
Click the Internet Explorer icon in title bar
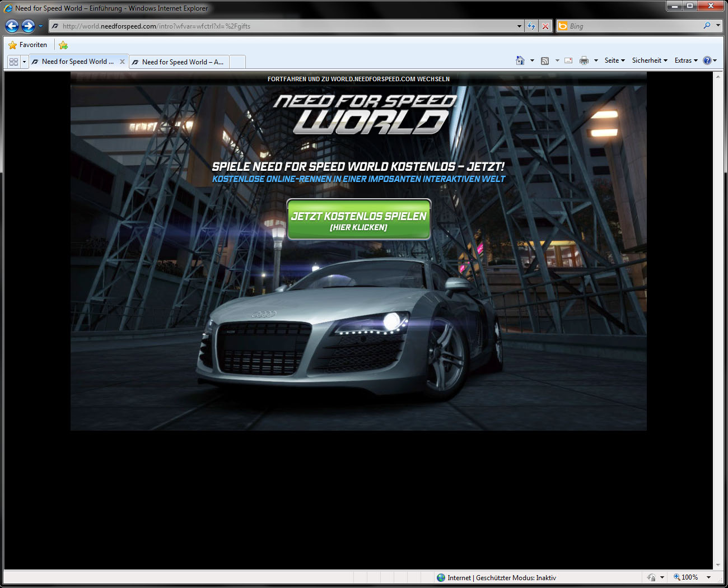pyautogui.click(x=8, y=8)
